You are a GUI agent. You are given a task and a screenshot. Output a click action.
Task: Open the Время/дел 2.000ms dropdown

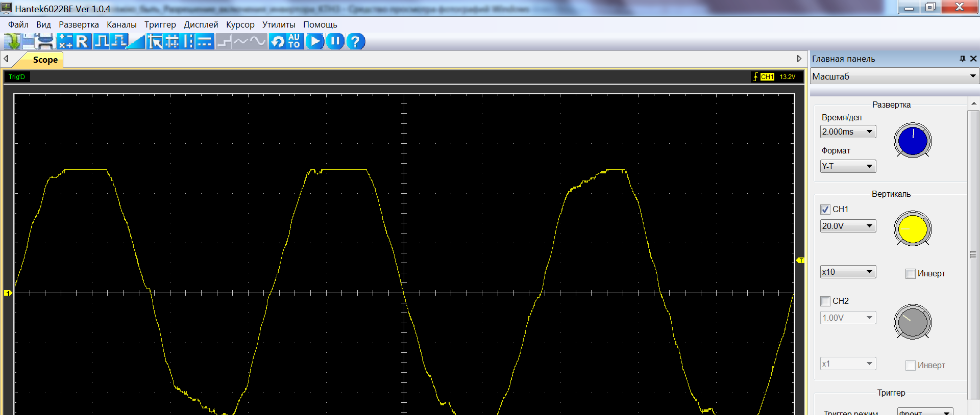click(848, 132)
